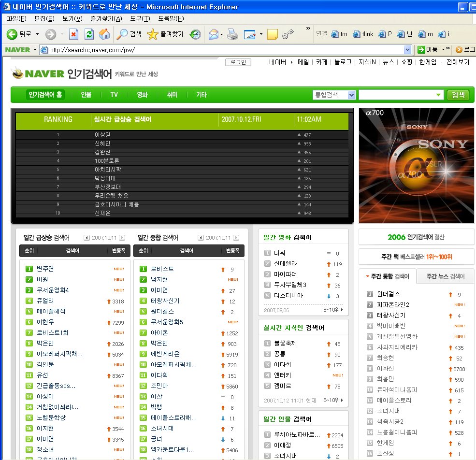Screen dimensions: 476x460
Task: Open the 도구(T) menu
Action: click(140, 18)
